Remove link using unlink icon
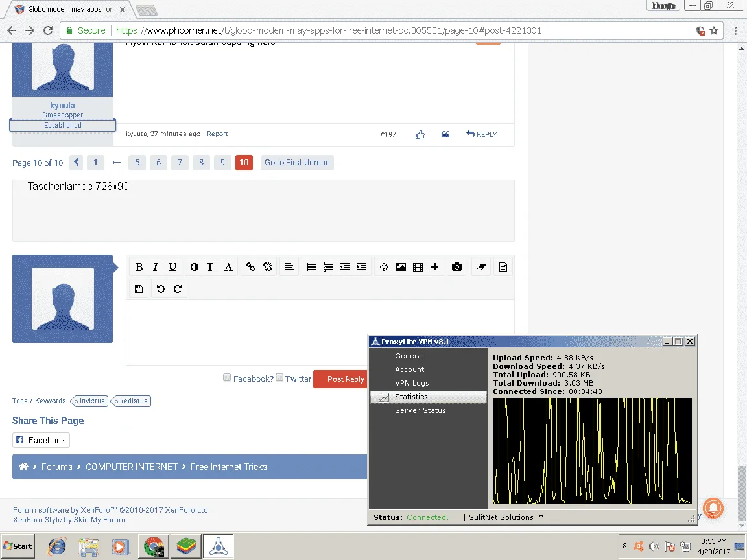Image resolution: width=747 pixels, height=560 pixels. click(x=268, y=267)
